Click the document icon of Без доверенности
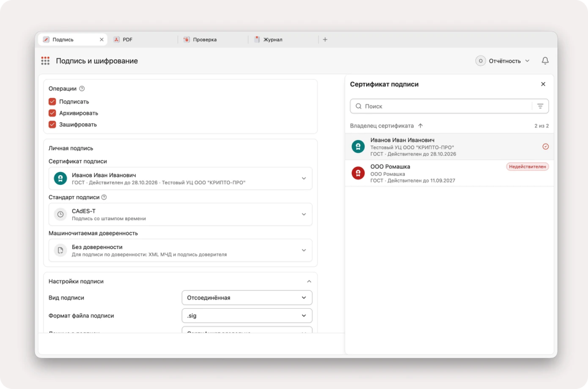The image size is (588, 389). click(x=60, y=250)
